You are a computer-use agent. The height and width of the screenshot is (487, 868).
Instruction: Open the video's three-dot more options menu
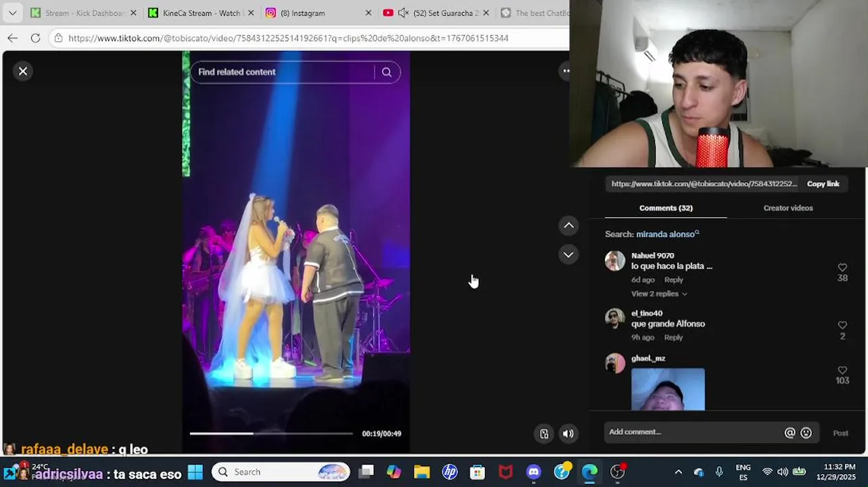566,71
